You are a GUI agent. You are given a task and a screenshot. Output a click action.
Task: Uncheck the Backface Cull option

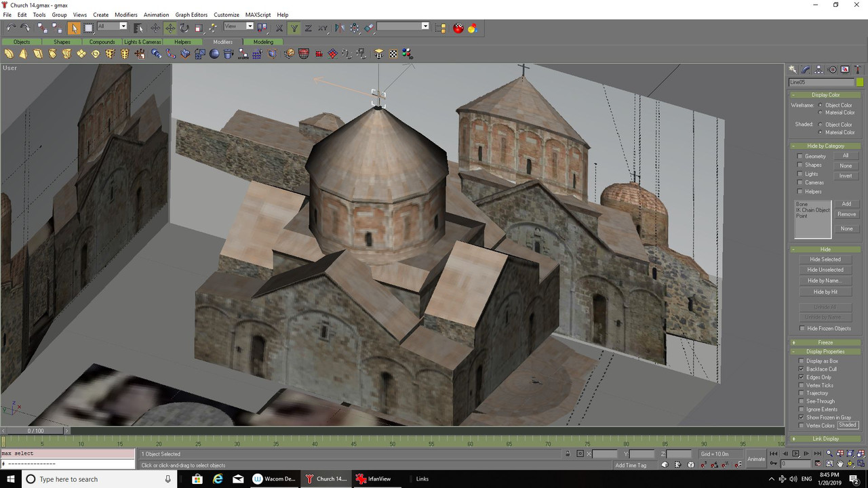[x=801, y=369]
